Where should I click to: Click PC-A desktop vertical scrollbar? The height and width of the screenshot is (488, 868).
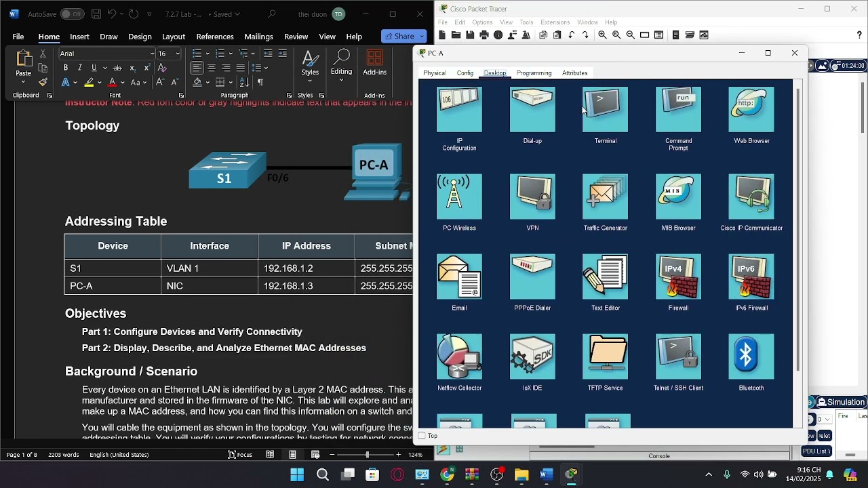798,229
